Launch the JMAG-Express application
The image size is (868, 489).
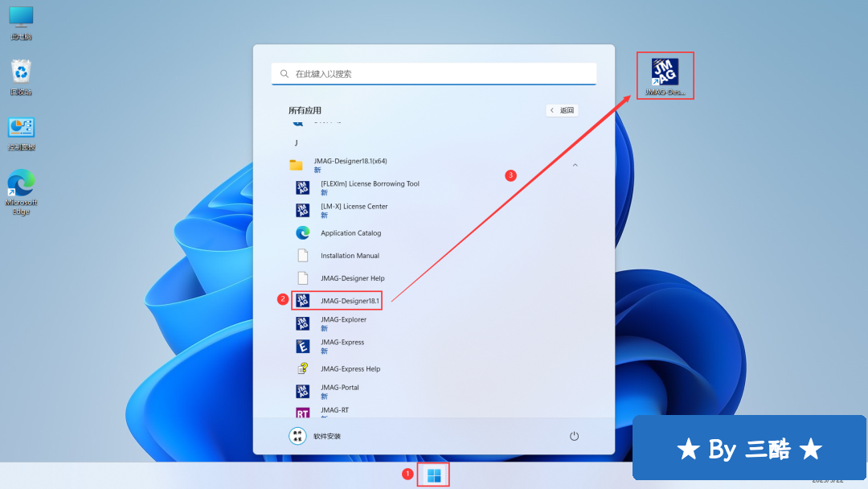pos(330,346)
